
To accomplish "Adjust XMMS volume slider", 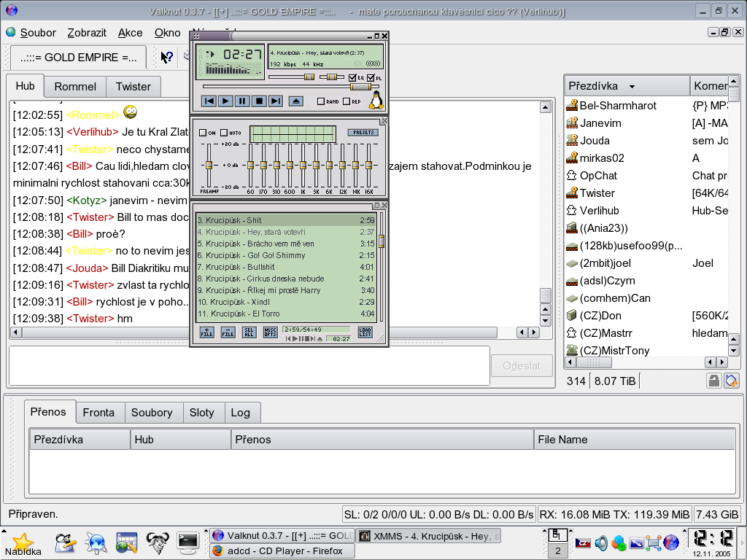I will point(309,77).
